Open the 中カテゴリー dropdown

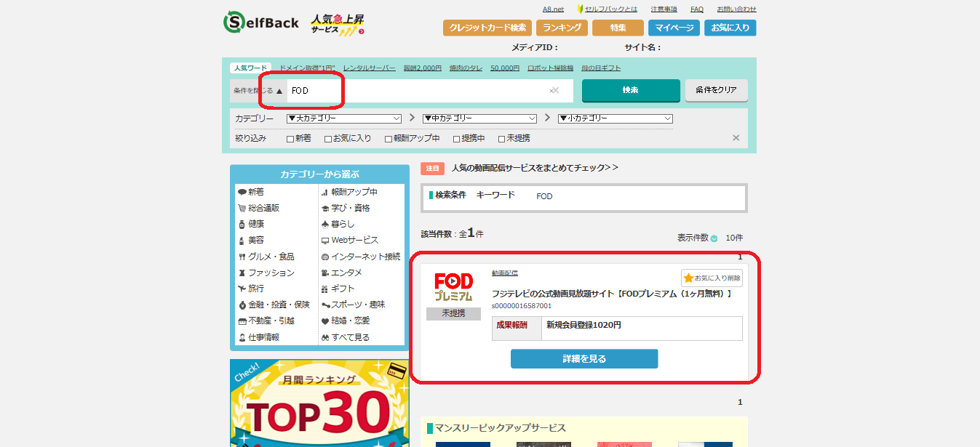coord(479,118)
